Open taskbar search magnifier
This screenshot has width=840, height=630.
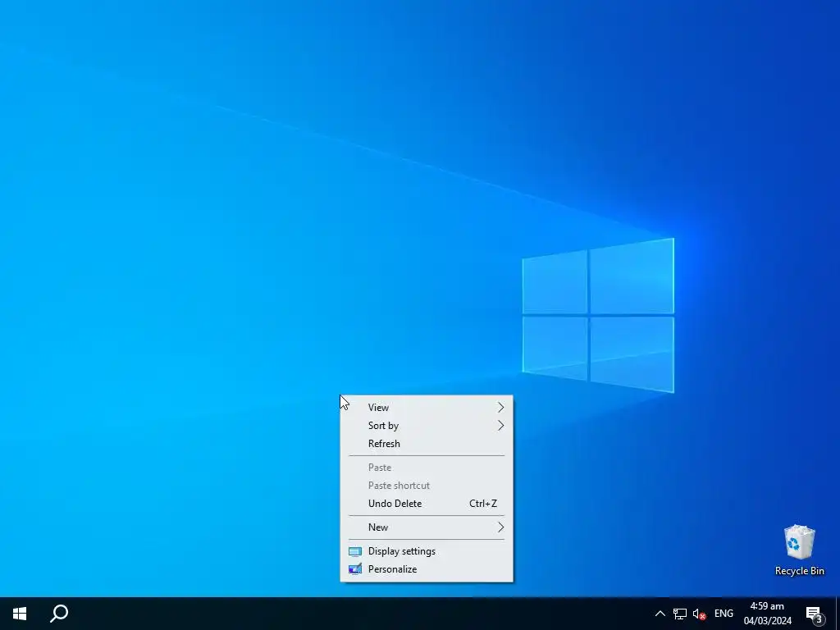tap(59, 614)
